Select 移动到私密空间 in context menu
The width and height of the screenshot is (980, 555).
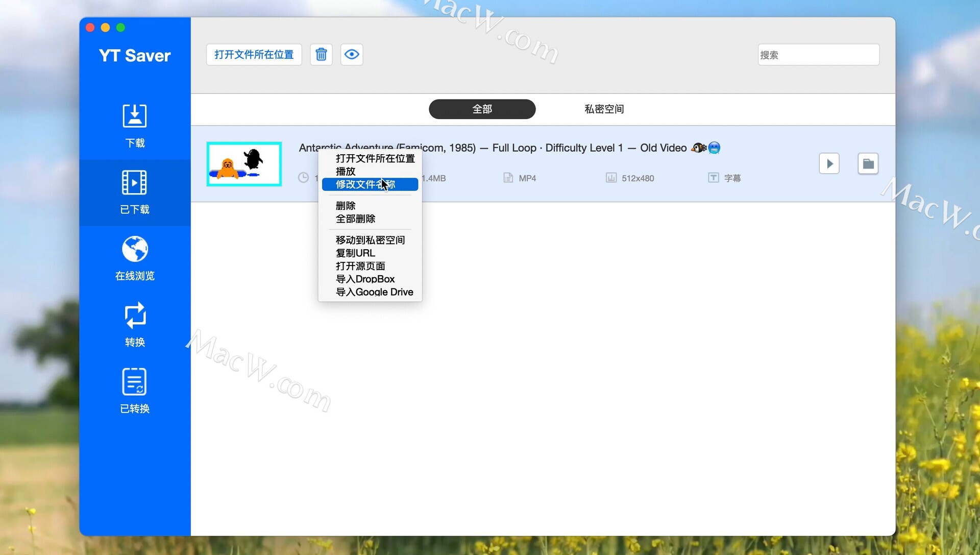[370, 240]
